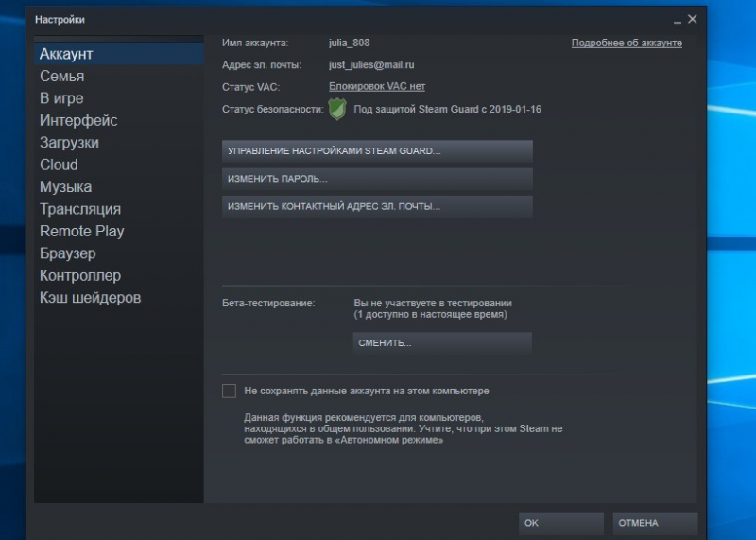Open the Аккаунт settings section
Viewport: 756px width, 540px height.
point(119,54)
